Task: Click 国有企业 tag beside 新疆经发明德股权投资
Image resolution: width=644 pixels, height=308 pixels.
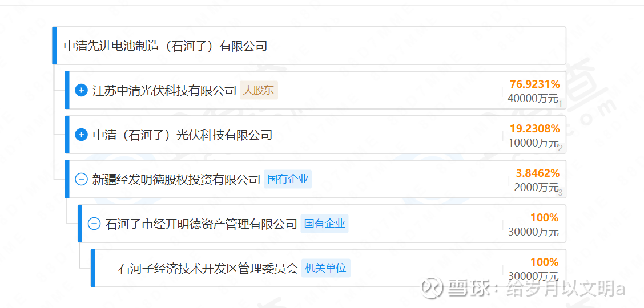Action: click(288, 179)
